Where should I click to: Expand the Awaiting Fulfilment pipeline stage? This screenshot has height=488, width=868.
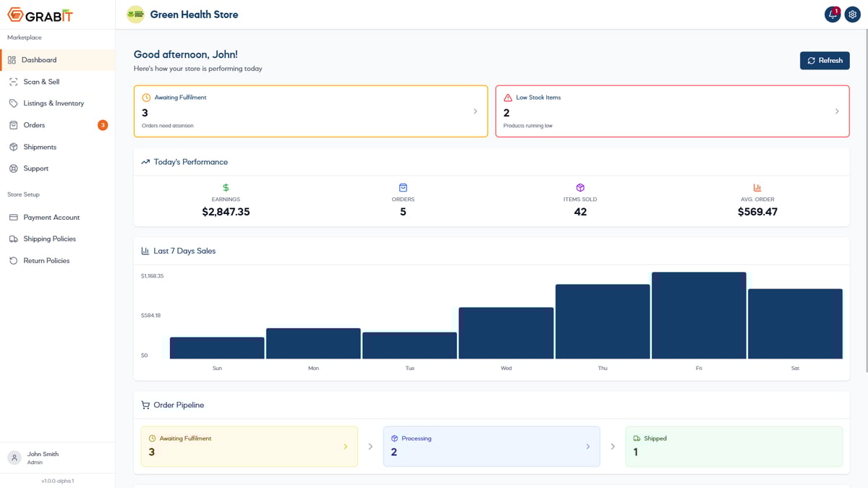click(346, 447)
